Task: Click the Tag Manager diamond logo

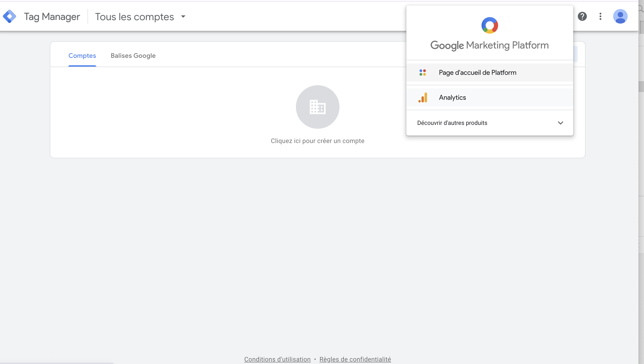Action: tap(10, 17)
